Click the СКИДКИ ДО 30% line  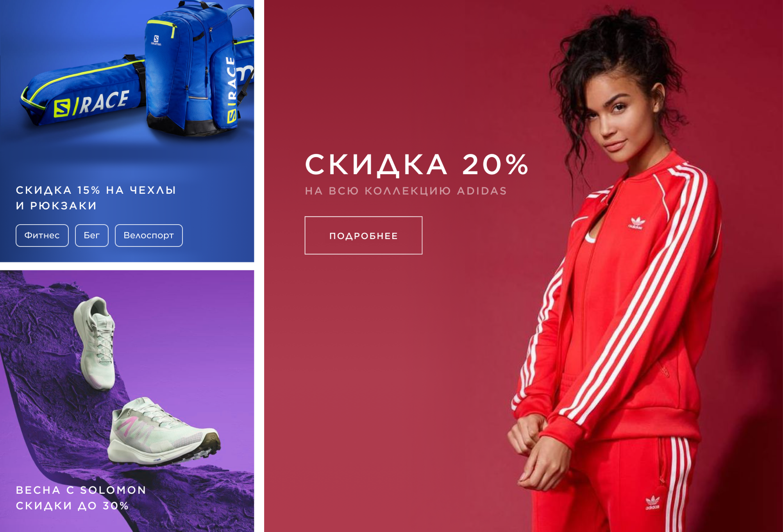pyautogui.click(x=72, y=506)
